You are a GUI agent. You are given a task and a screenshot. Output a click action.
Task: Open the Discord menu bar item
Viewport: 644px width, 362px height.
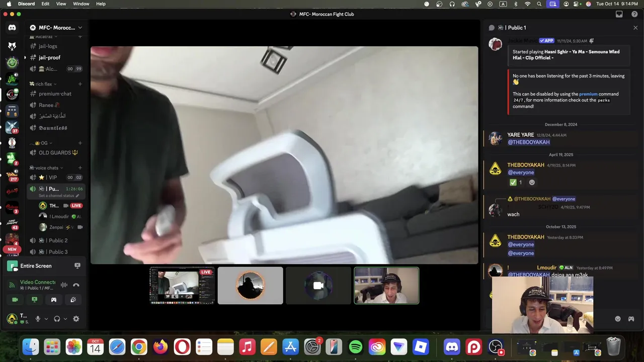26,4
